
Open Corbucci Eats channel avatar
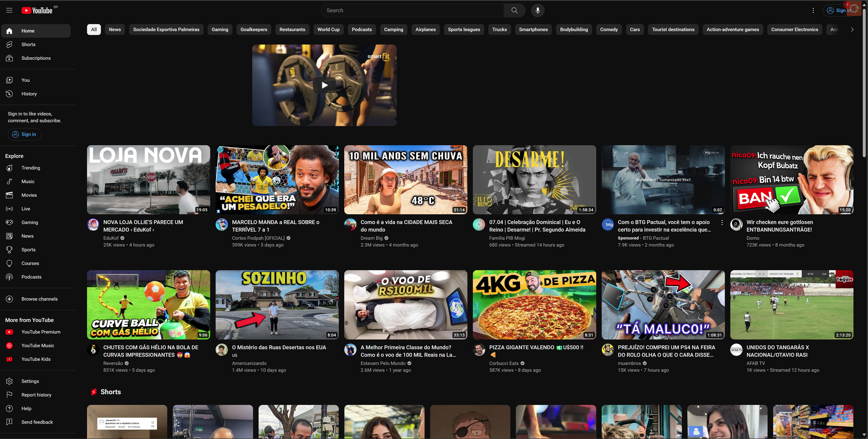click(x=479, y=350)
